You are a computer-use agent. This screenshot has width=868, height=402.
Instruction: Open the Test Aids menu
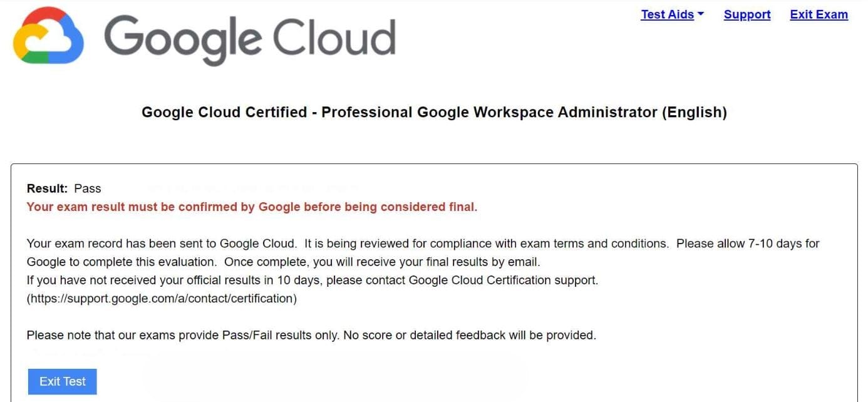667,14
